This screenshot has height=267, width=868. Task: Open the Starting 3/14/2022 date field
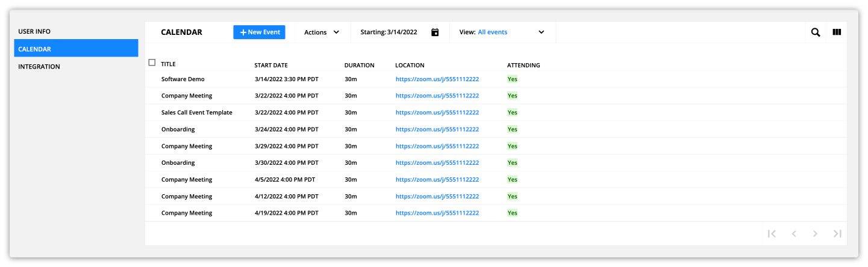coord(400,32)
